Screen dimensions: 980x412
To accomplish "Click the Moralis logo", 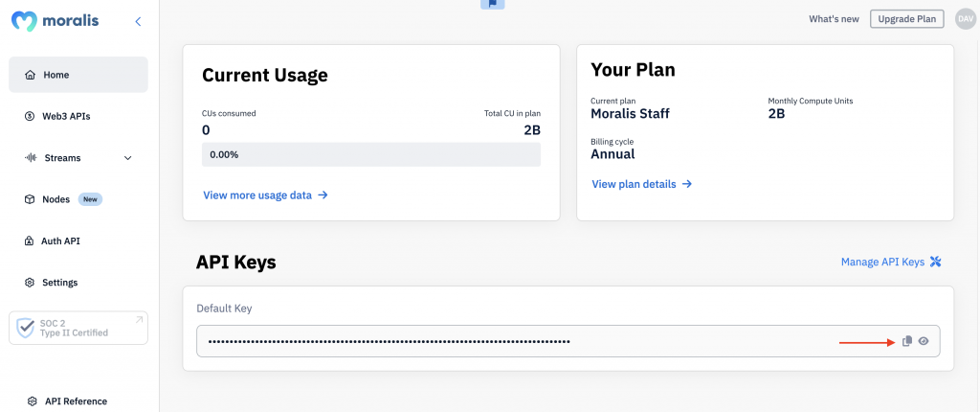I will 55,21.
